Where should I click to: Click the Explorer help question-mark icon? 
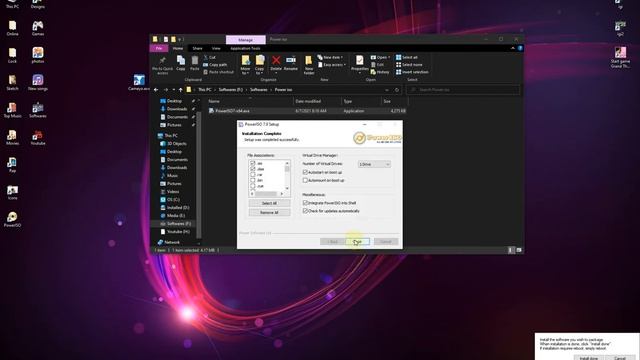click(520, 48)
